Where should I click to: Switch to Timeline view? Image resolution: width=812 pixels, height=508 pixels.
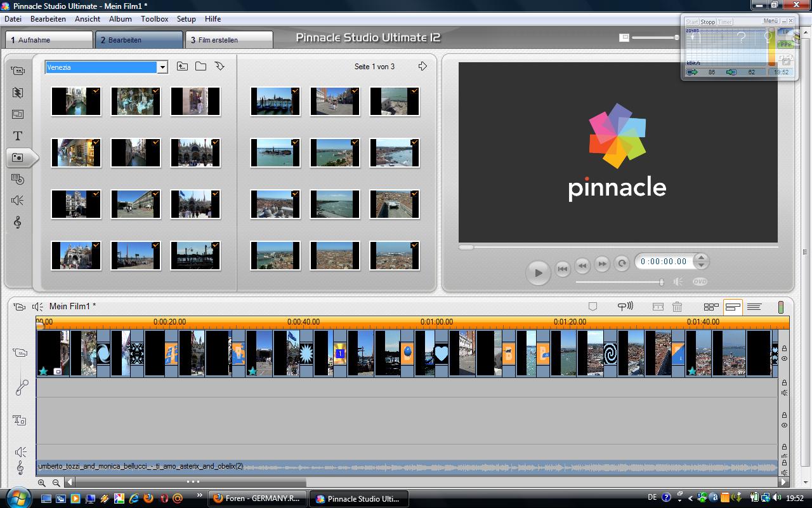(x=733, y=307)
